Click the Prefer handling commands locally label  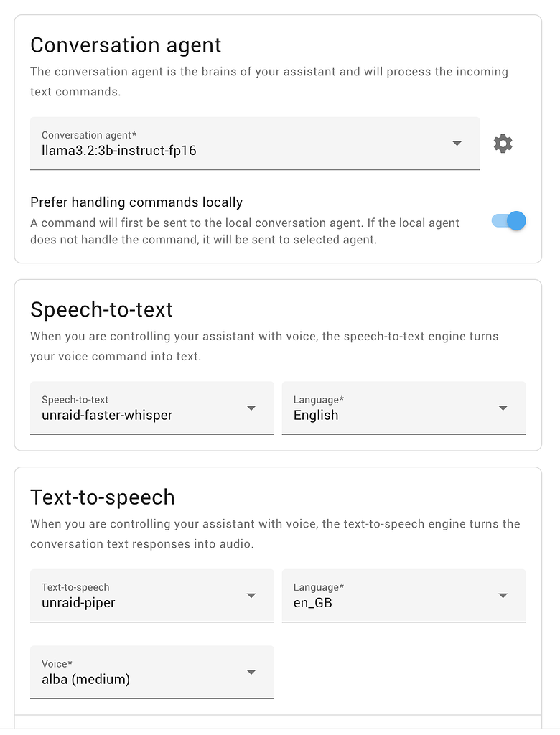136,202
